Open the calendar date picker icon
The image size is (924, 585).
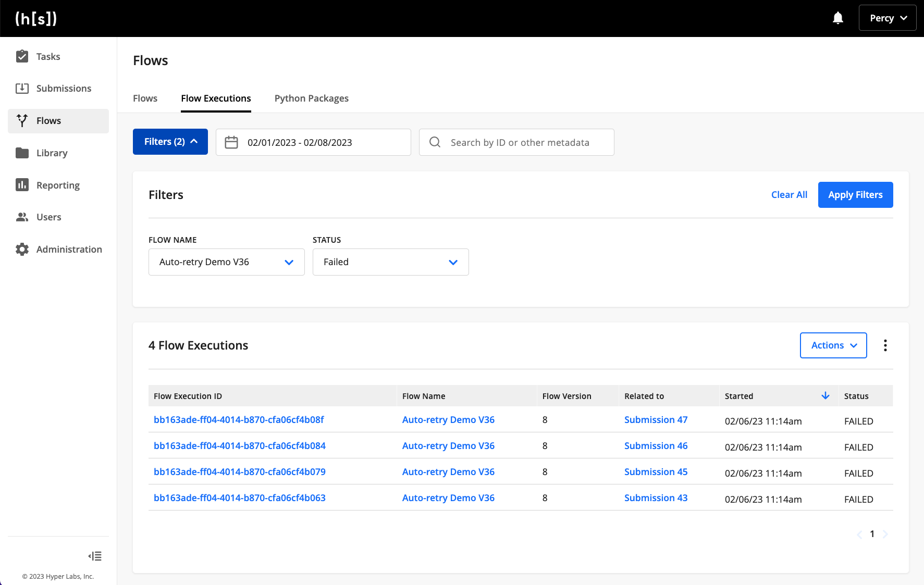click(x=231, y=142)
